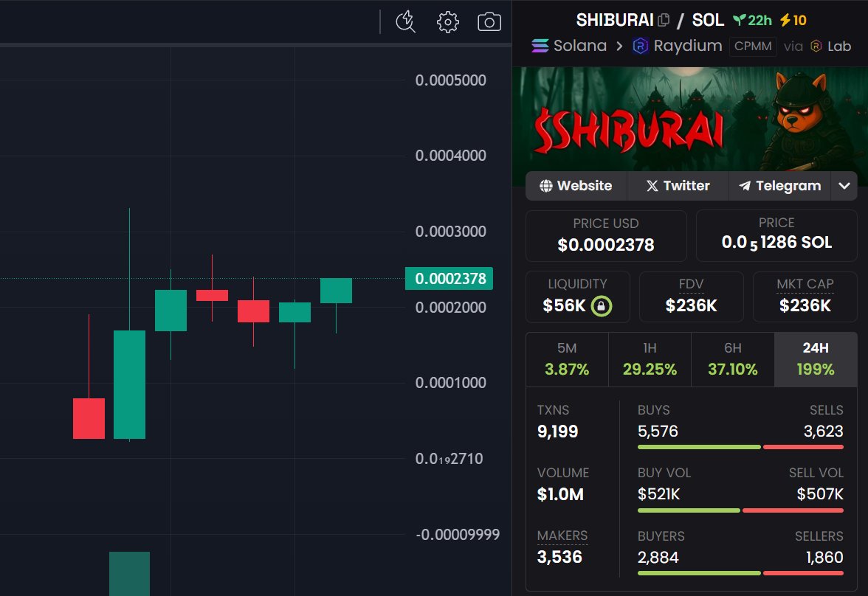Open the Twitter link

[678, 186]
